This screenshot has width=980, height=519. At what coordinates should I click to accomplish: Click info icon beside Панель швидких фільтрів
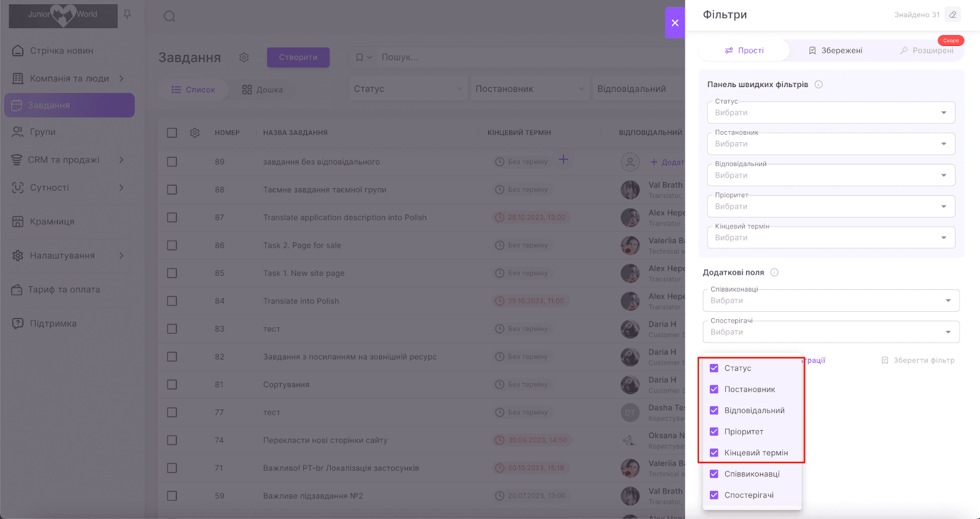click(x=818, y=85)
